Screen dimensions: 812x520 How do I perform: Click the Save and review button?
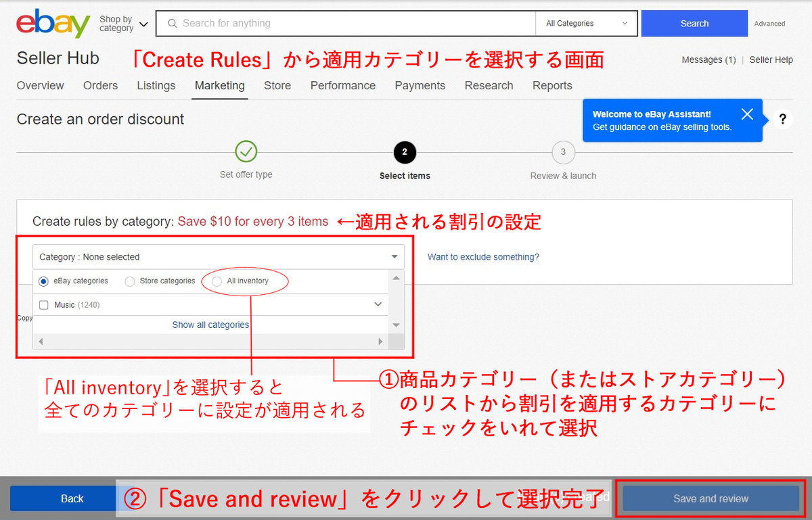coord(710,499)
